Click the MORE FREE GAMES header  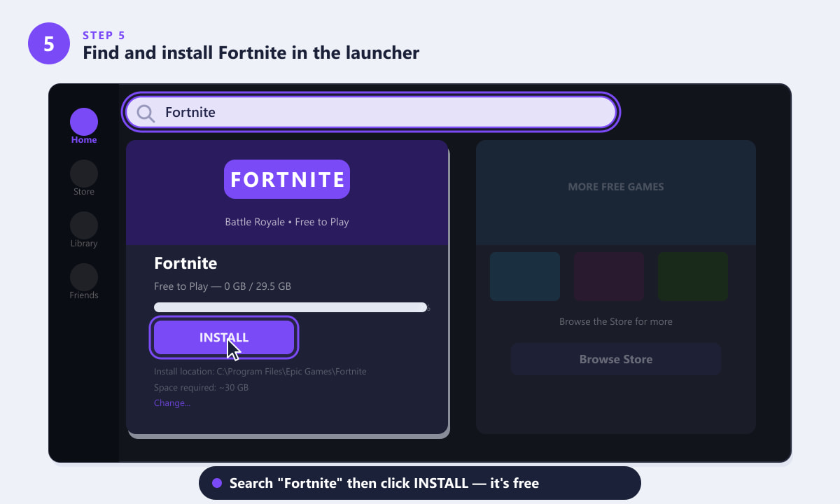(x=616, y=187)
